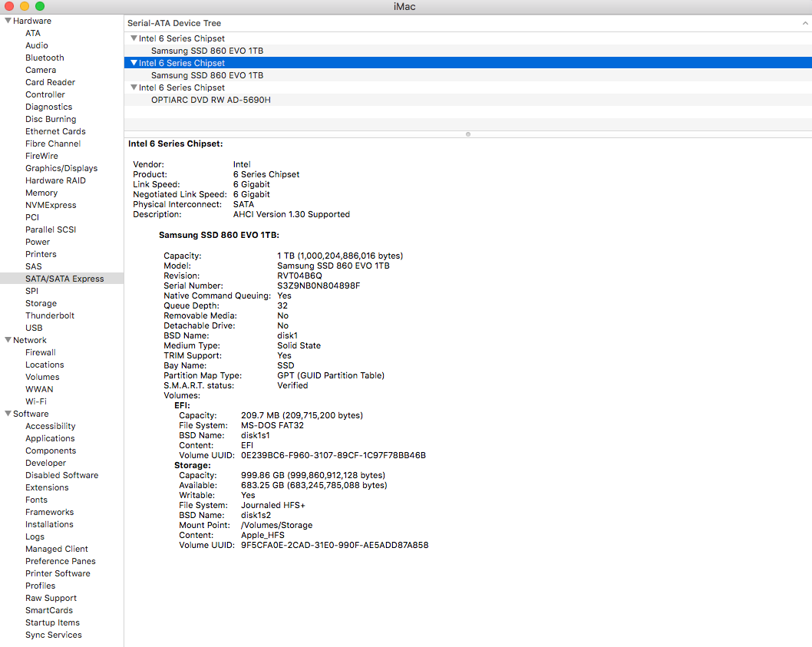
Task: Open Parallel SCSI
Action: click(x=51, y=229)
